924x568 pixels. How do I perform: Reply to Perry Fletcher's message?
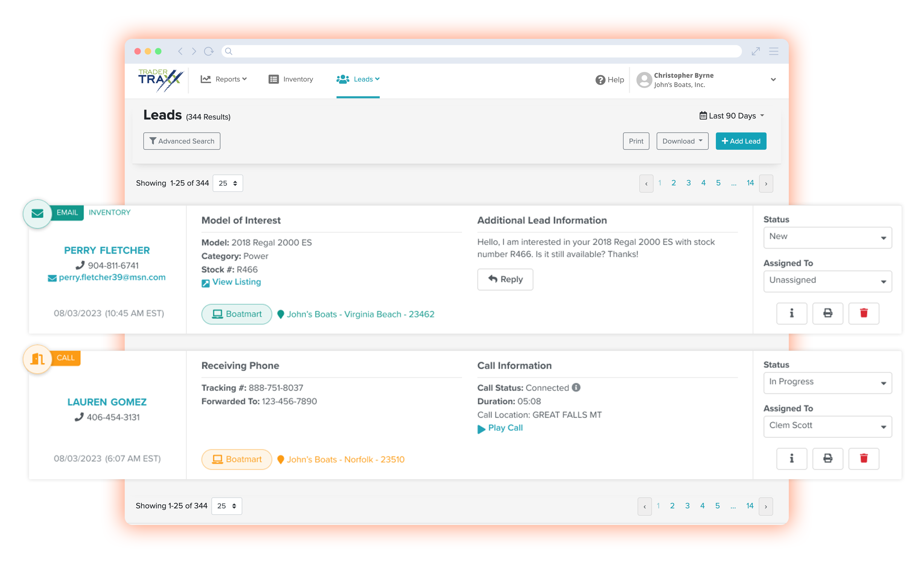(x=505, y=279)
